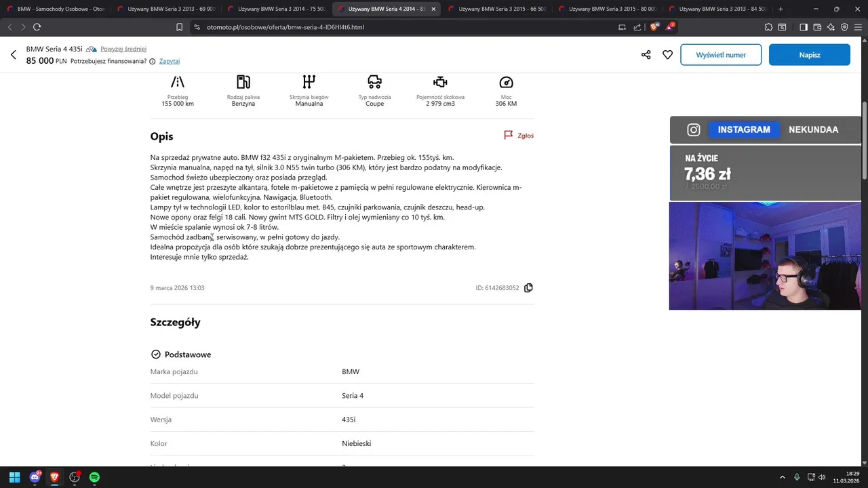Open Windows Start menu
The width and height of the screenshot is (868, 488).
[x=14, y=477]
